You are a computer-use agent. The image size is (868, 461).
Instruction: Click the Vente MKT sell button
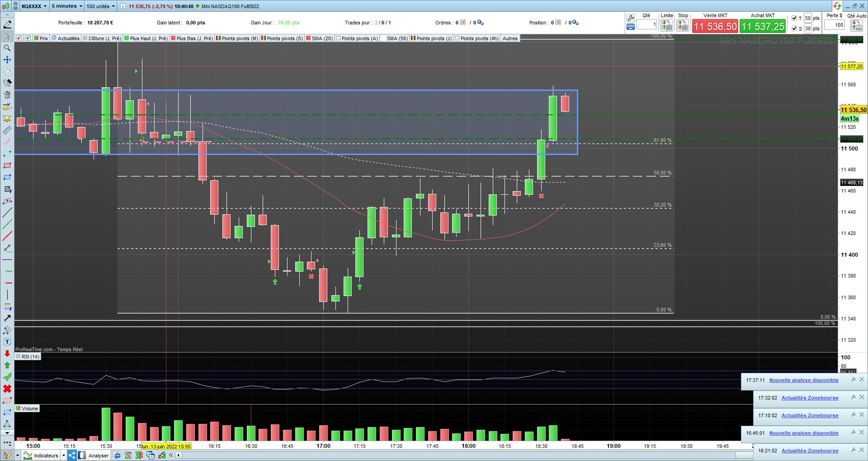pyautogui.click(x=715, y=26)
